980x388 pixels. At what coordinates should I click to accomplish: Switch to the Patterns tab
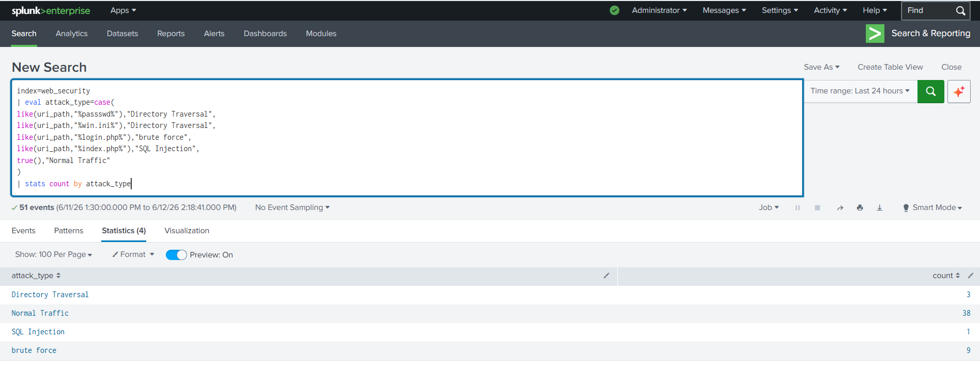[69, 231]
